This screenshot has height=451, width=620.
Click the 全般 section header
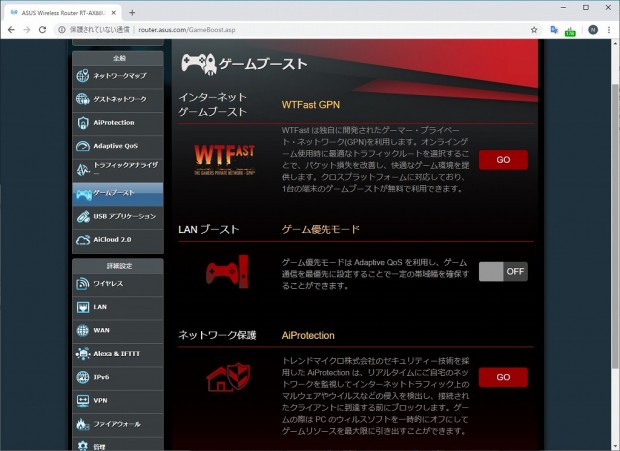tap(118, 58)
